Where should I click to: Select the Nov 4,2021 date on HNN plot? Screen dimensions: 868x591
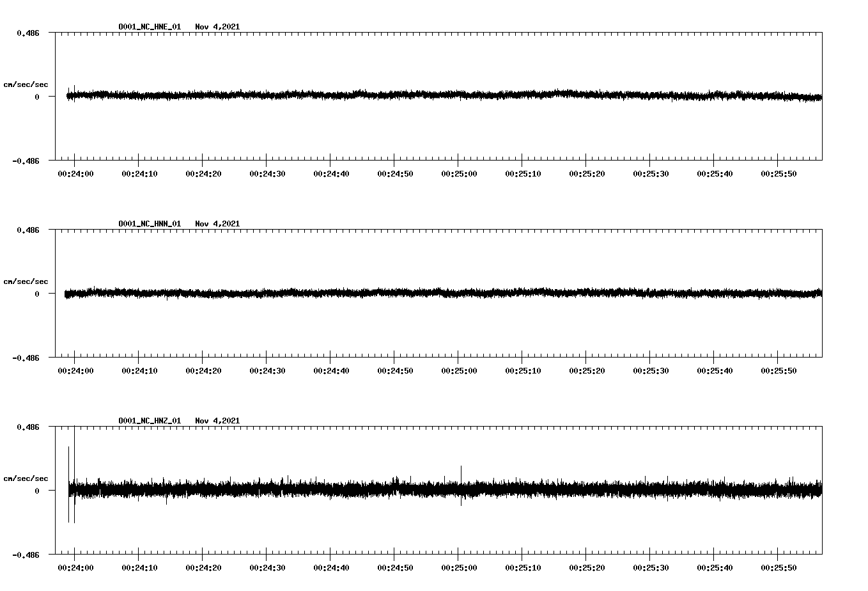click(x=217, y=224)
